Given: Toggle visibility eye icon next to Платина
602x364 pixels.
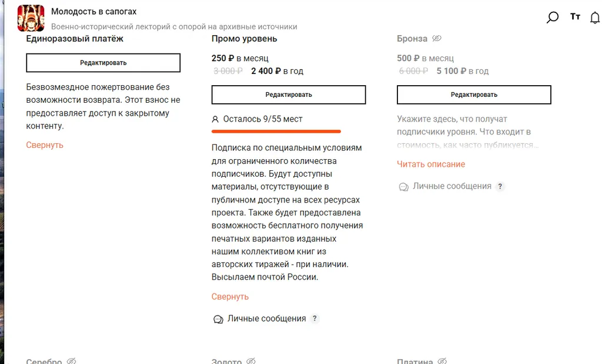Looking at the screenshot, I should point(442,360).
